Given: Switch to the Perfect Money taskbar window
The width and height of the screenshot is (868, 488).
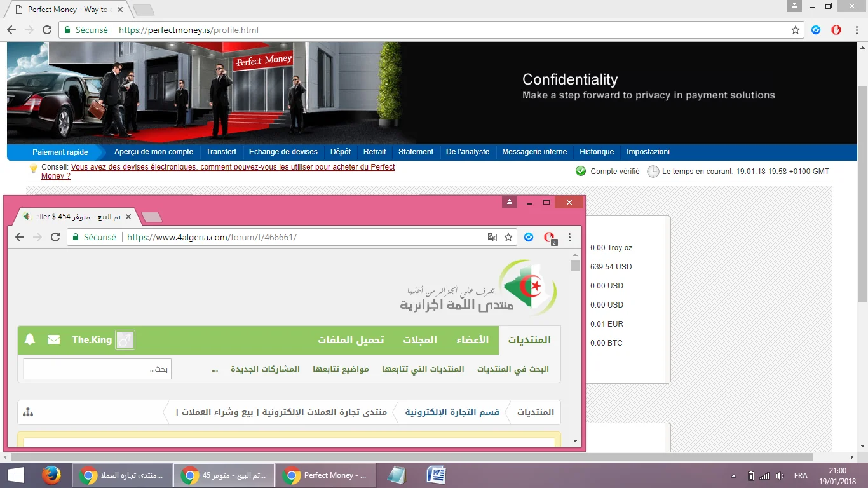Looking at the screenshot, I should pyautogui.click(x=327, y=475).
